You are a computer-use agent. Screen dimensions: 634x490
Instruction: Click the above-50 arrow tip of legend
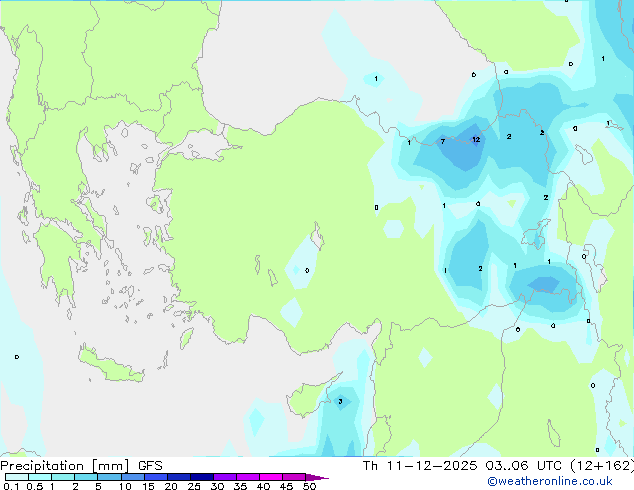pyautogui.click(x=317, y=477)
